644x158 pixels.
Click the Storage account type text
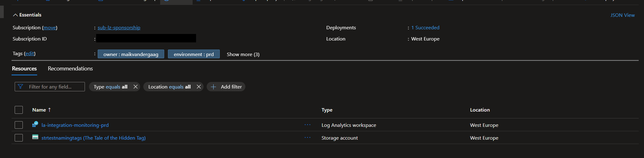pyautogui.click(x=340, y=138)
